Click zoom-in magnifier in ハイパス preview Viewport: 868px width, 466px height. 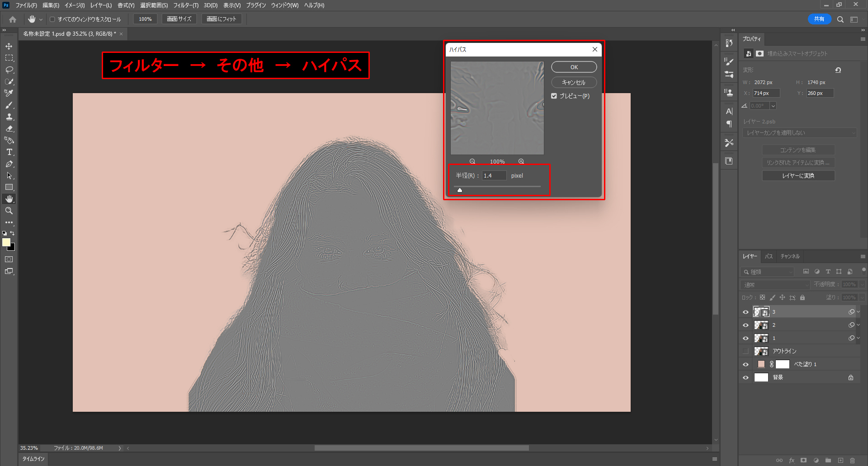(x=521, y=161)
